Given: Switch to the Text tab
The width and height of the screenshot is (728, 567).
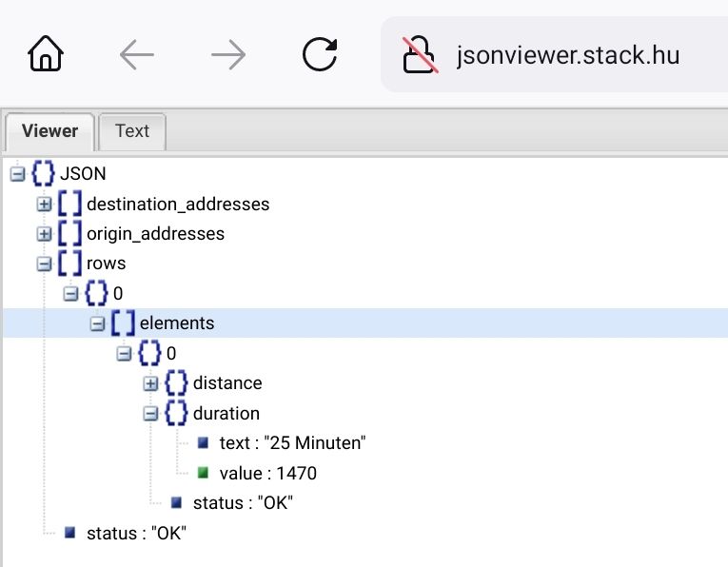Looking at the screenshot, I should point(132,131).
